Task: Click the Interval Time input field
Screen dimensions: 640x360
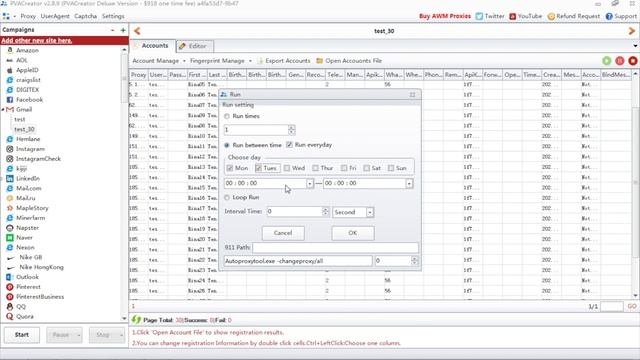Action: (295, 211)
